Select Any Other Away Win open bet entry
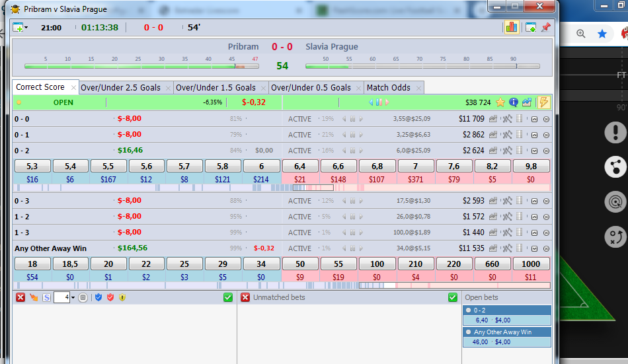The height and width of the screenshot is (364, 628). coord(506,337)
